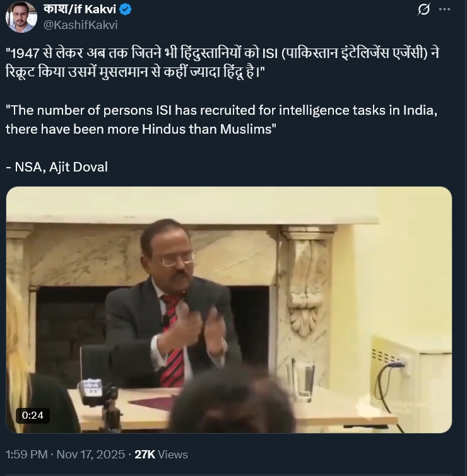Click the 0:24 video duration badge
The height and width of the screenshot is (476, 467).
(32, 415)
